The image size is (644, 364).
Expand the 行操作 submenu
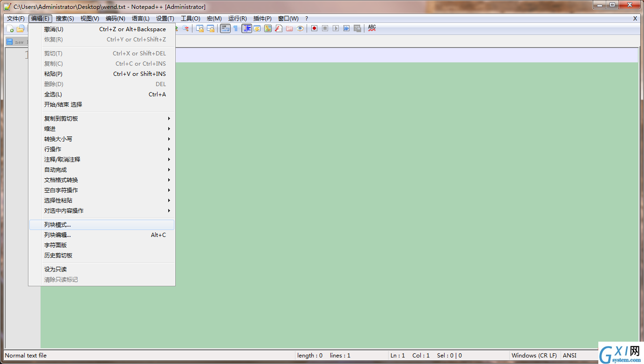102,149
